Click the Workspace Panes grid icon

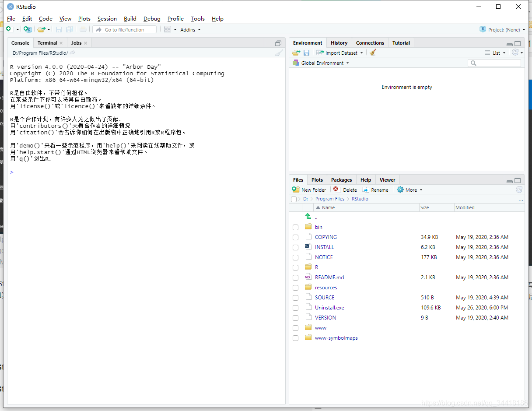167,29
